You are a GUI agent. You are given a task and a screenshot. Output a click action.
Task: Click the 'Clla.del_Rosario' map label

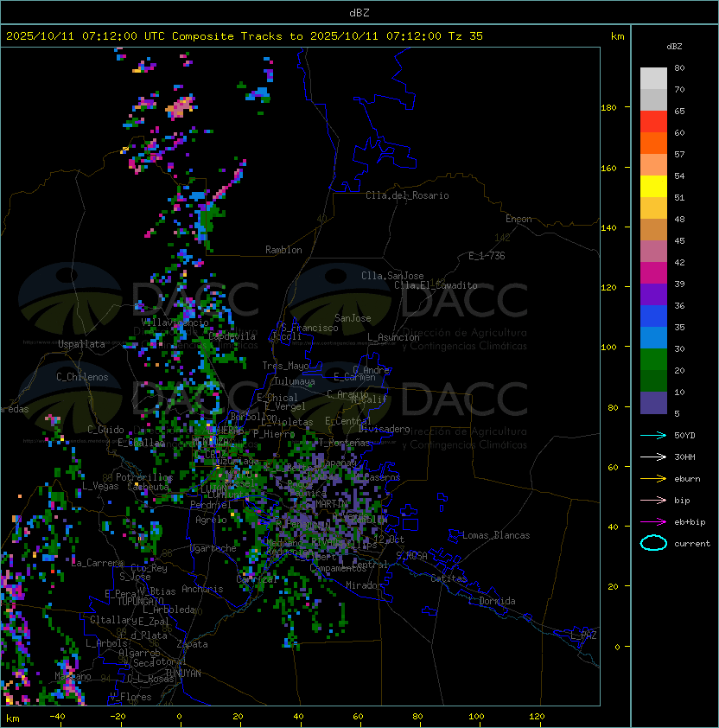(407, 195)
